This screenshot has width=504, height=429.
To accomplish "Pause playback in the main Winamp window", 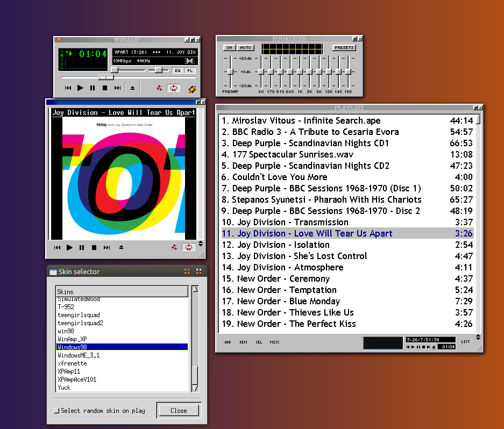I will 93,88.
